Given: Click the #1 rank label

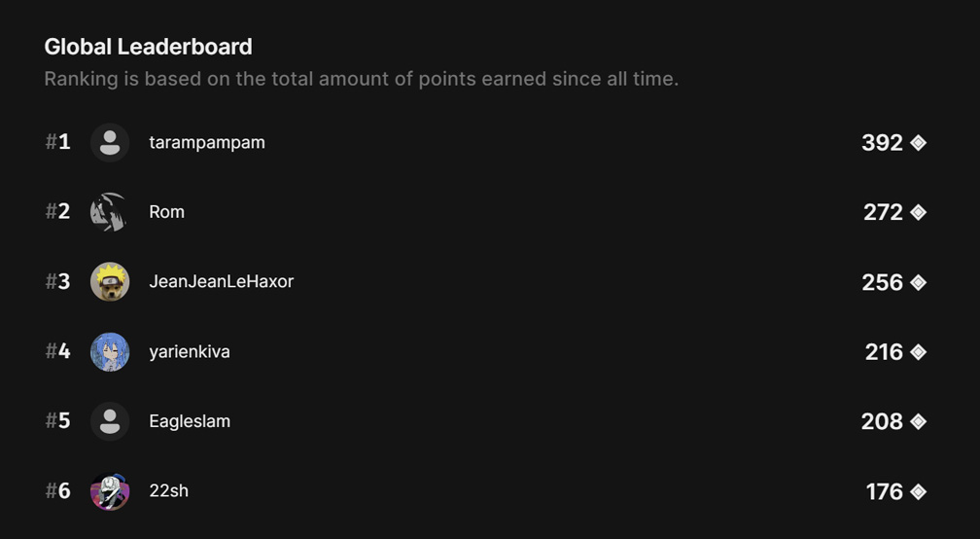Looking at the screenshot, I should [58, 143].
